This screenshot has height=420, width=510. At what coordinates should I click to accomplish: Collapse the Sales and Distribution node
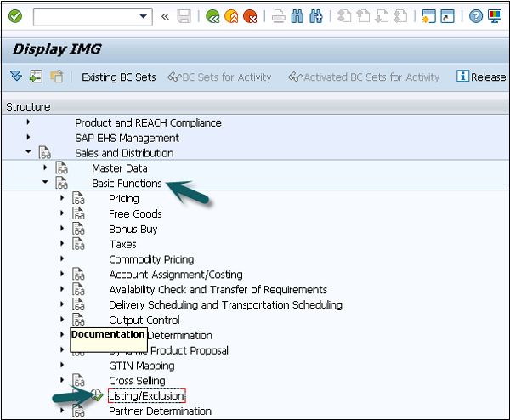(28, 153)
